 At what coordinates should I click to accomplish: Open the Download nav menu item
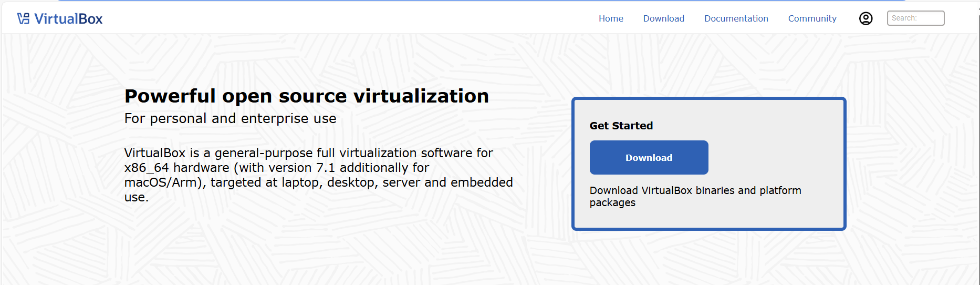(x=663, y=18)
